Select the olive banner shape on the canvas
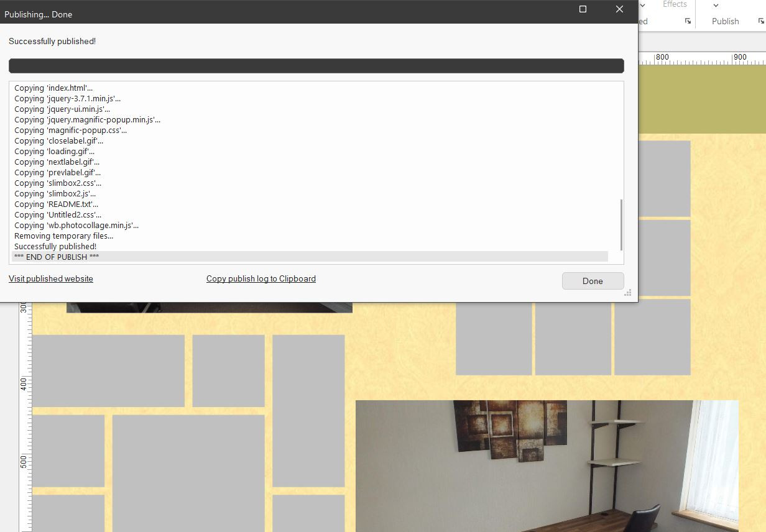Screen dimensions: 766x532 click(x=702, y=99)
